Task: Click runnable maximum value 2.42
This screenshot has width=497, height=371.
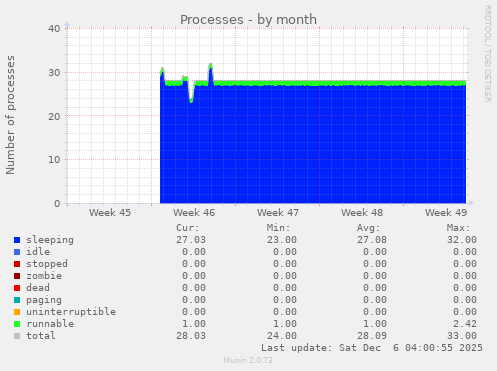Action: click(x=465, y=324)
